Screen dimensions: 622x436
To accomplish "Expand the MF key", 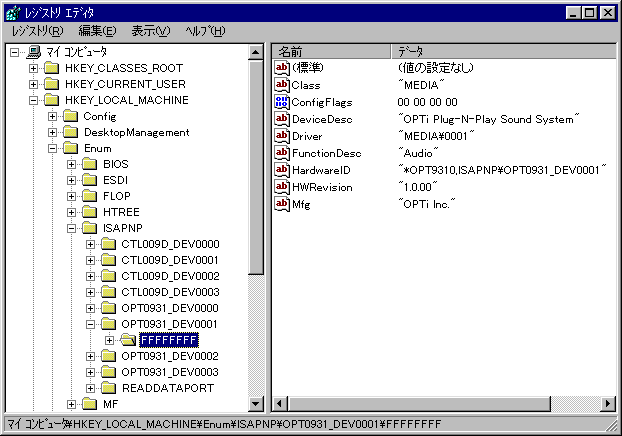I will 71,404.
